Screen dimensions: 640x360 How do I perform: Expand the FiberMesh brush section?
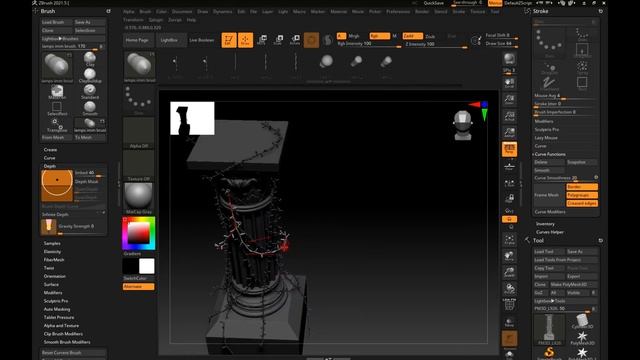click(x=54, y=260)
